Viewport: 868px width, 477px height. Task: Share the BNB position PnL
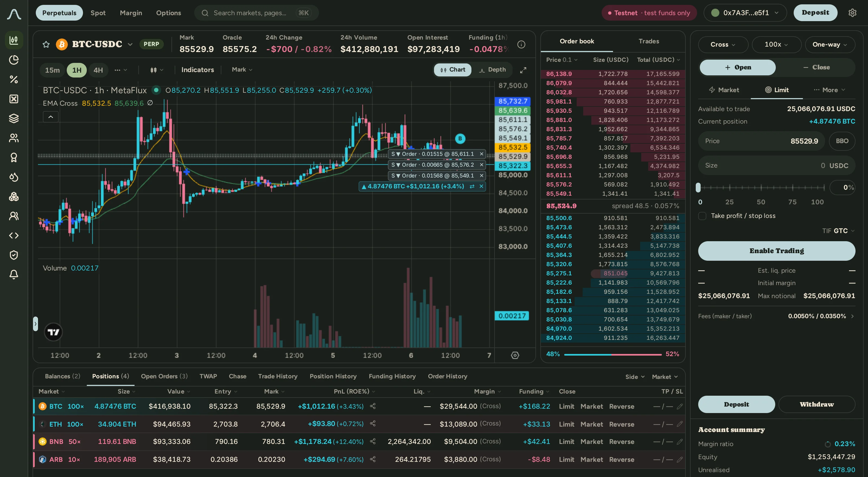click(373, 441)
